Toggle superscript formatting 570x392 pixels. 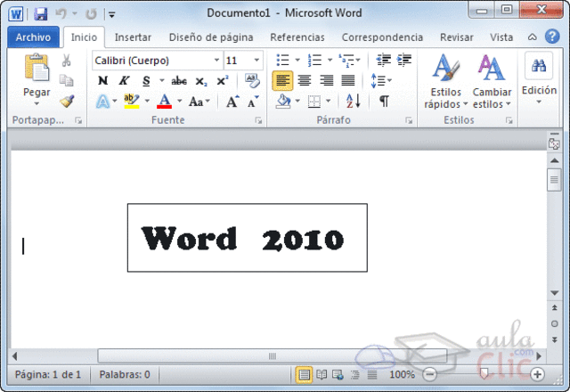click(223, 80)
